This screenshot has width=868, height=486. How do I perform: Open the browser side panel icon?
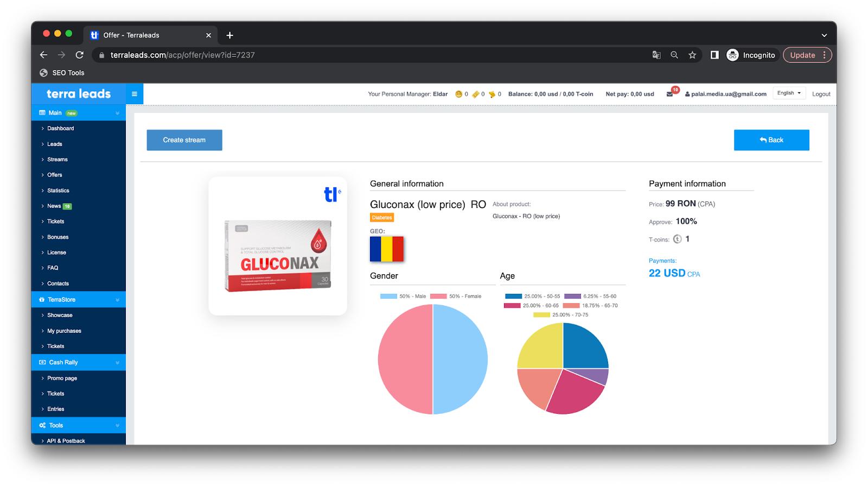click(714, 55)
